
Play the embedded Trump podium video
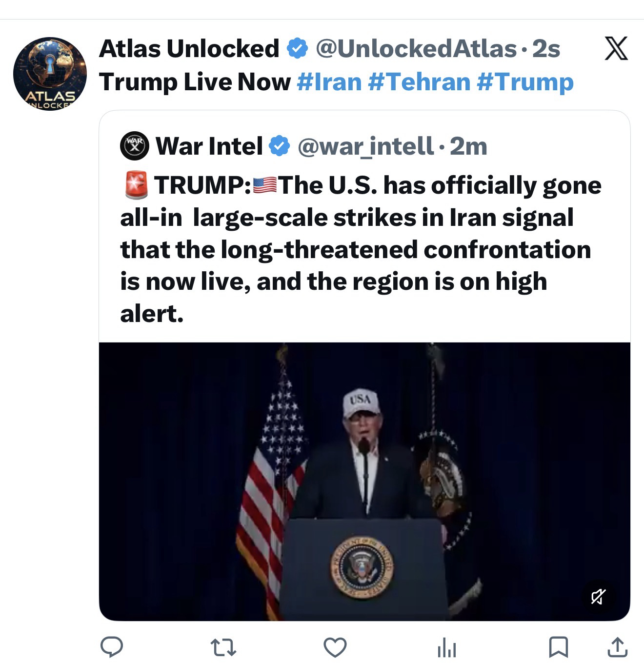click(364, 481)
